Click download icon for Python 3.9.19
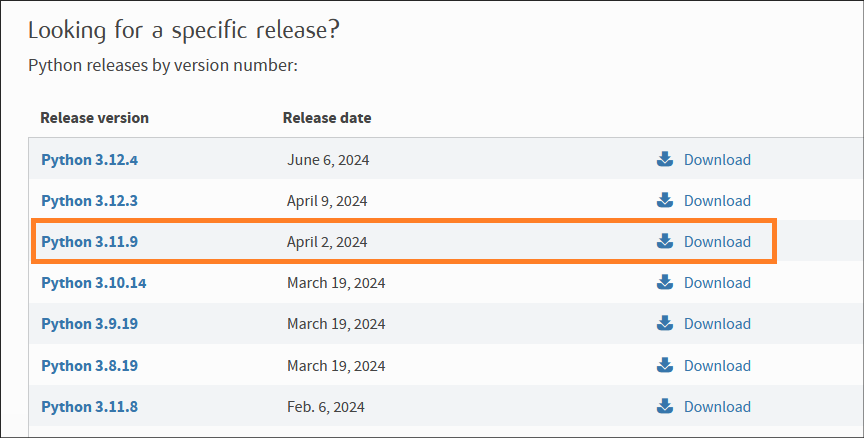The image size is (864, 438). [665, 323]
